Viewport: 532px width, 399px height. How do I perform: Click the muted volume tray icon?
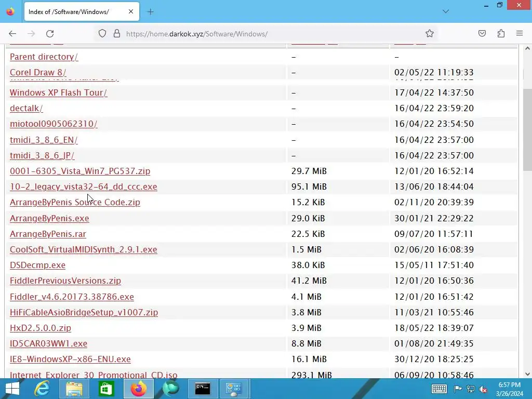point(483,389)
